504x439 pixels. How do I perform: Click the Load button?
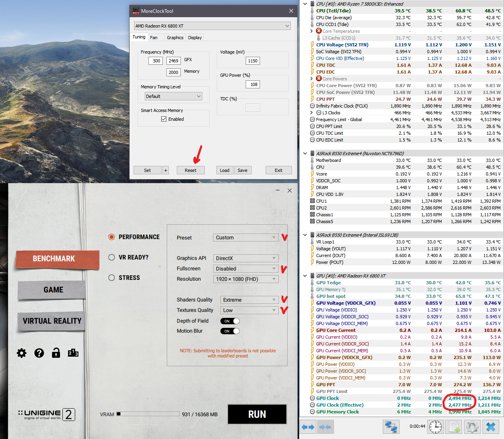(225, 170)
